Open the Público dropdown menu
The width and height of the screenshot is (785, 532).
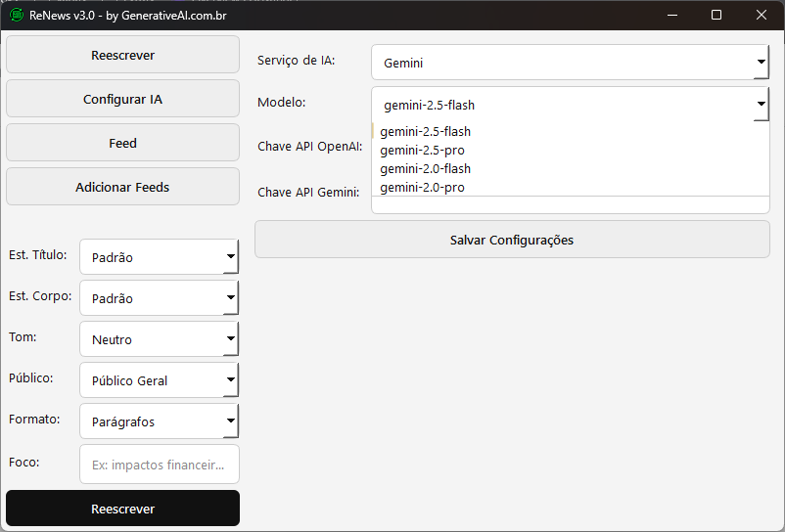click(x=159, y=381)
